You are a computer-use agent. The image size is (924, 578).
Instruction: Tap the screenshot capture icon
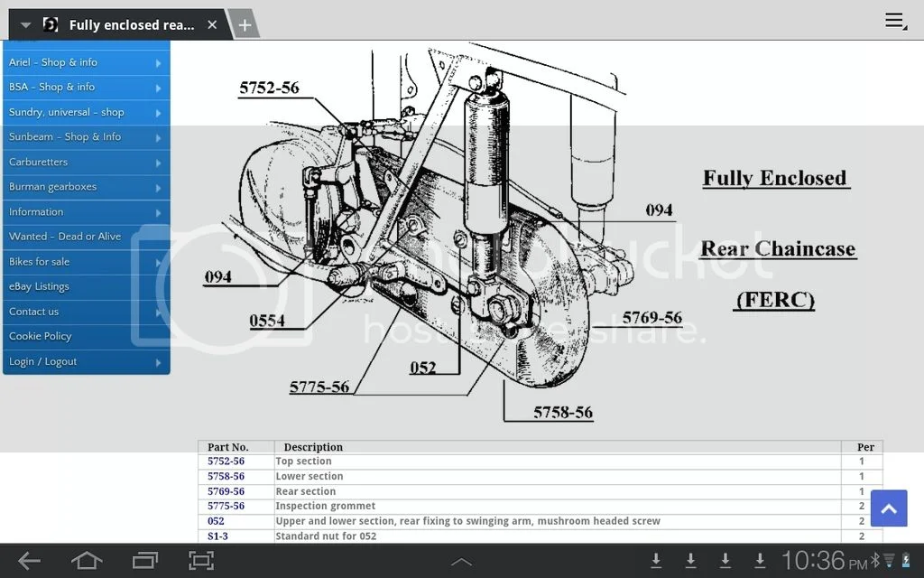(x=201, y=561)
